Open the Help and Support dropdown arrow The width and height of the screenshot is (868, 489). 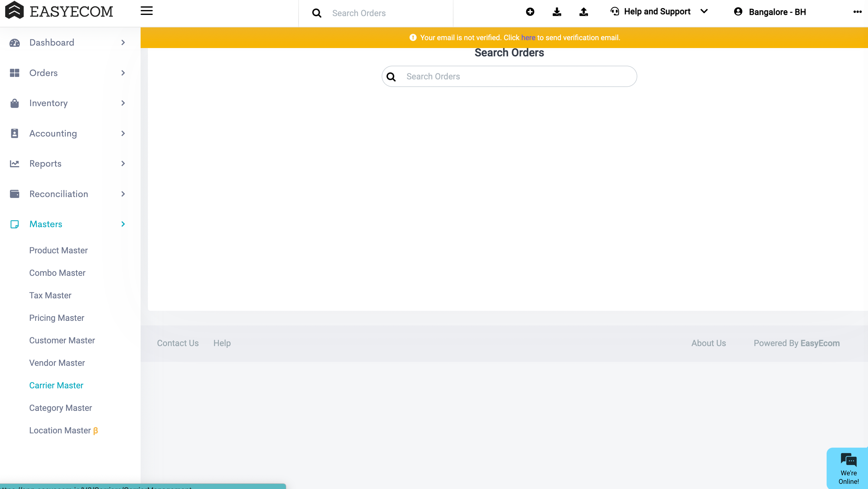704,12
